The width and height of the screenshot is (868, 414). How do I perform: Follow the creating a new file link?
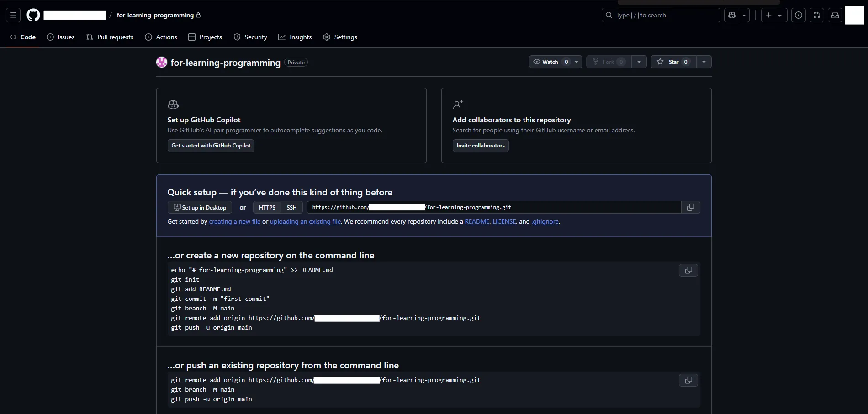pos(235,221)
